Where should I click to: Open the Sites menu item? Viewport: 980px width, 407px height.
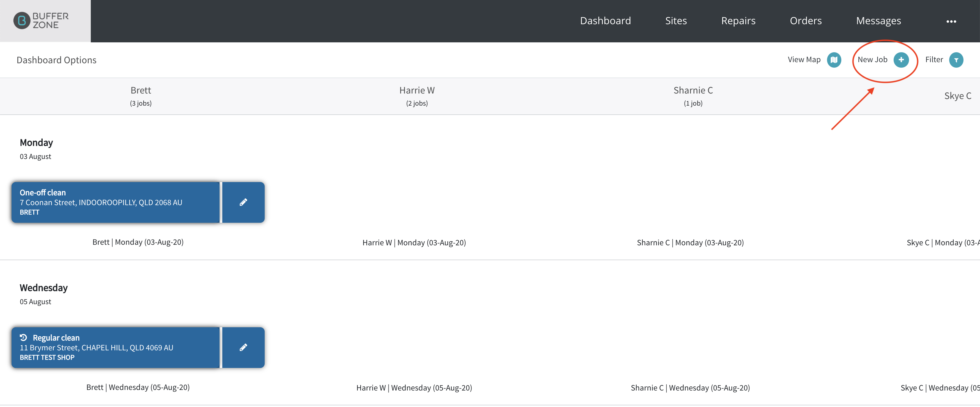click(676, 21)
